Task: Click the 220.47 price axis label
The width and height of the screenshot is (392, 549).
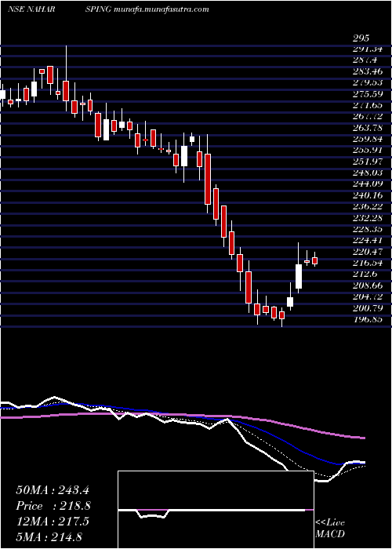Action: click(368, 252)
